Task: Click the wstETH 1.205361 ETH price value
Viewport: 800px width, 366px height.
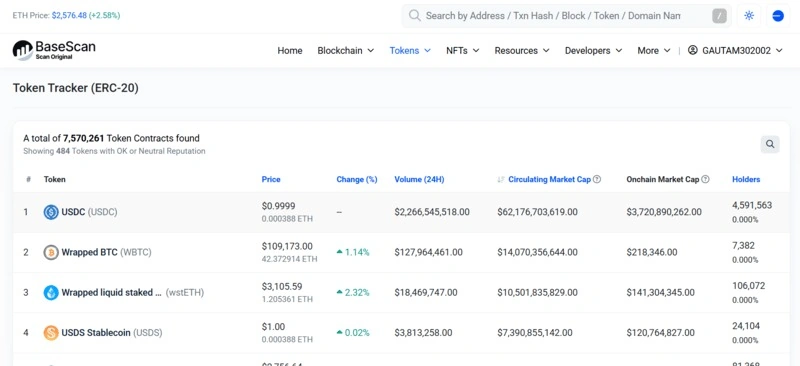Action: [287, 300]
